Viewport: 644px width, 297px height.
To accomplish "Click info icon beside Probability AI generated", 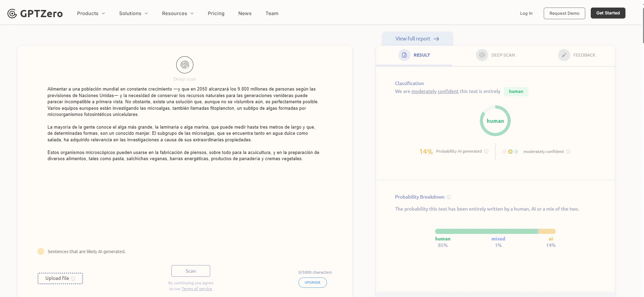I will pos(486,152).
